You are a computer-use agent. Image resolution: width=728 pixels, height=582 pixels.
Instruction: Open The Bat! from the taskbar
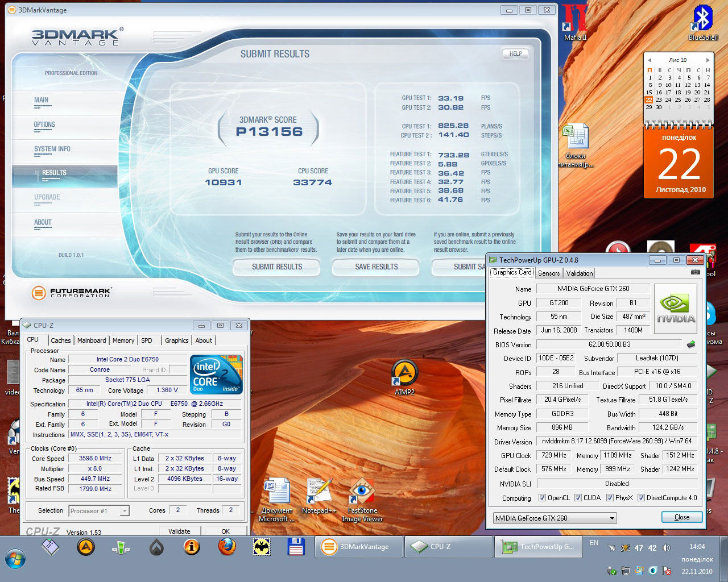coord(262,547)
